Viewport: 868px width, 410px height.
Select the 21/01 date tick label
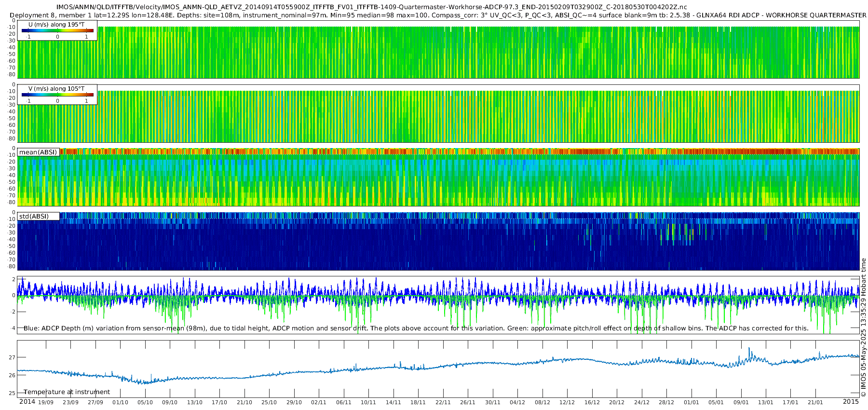pyautogui.click(x=815, y=402)
